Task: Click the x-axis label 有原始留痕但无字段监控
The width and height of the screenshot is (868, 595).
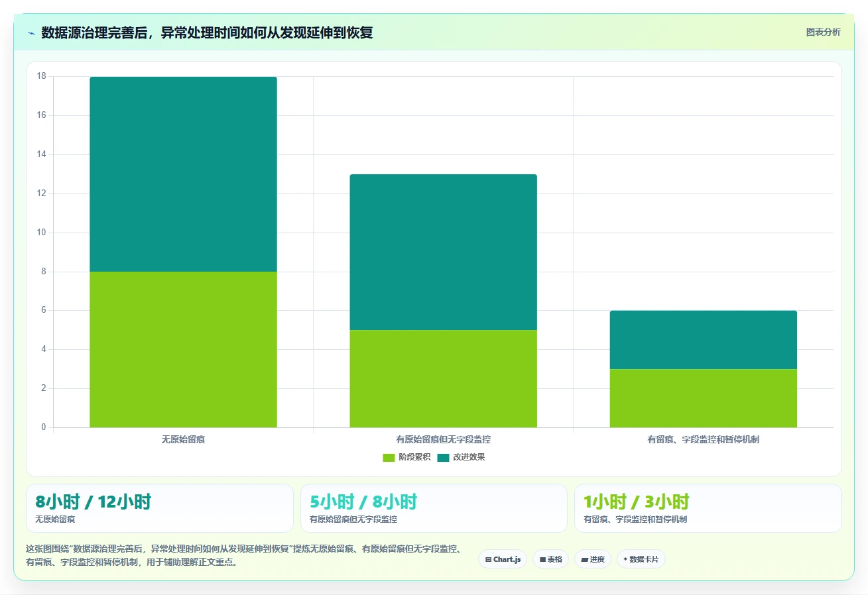Action: coord(443,439)
